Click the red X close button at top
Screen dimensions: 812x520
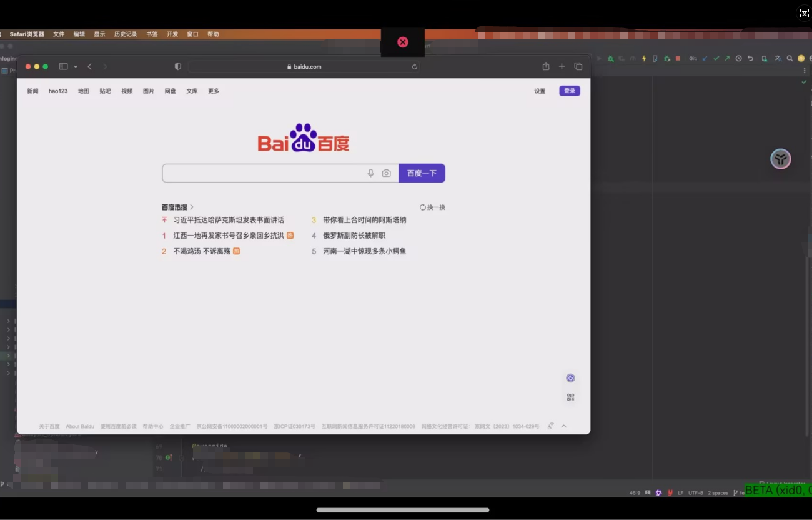[403, 42]
